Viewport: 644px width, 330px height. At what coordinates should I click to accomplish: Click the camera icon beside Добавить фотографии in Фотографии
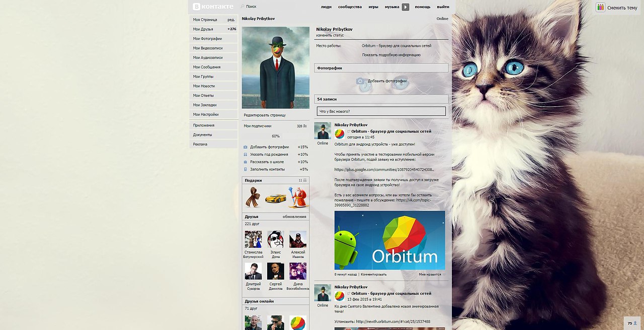point(360,81)
